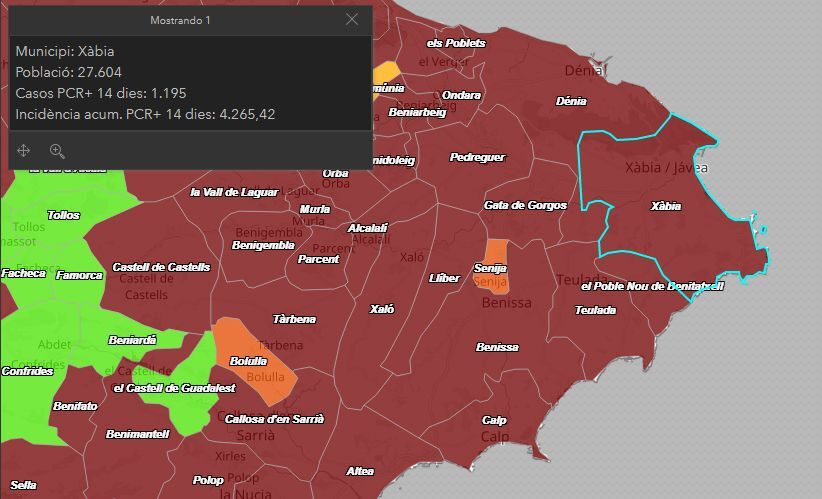Click the pan/move icon in popup
Image resolution: width=822 pixels, height=499 pixels.
[x=24, y=151]
